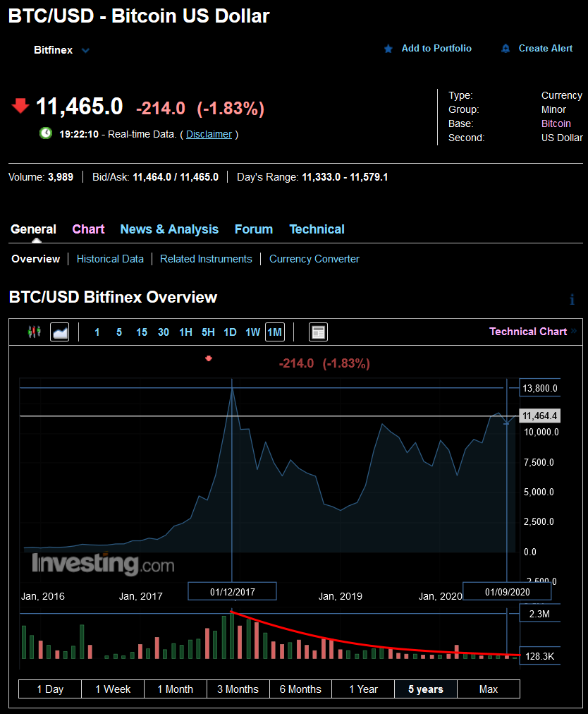Click the BTC/USD Bitfinex Overview heading
588x714 pixels.
coord(113,297)
